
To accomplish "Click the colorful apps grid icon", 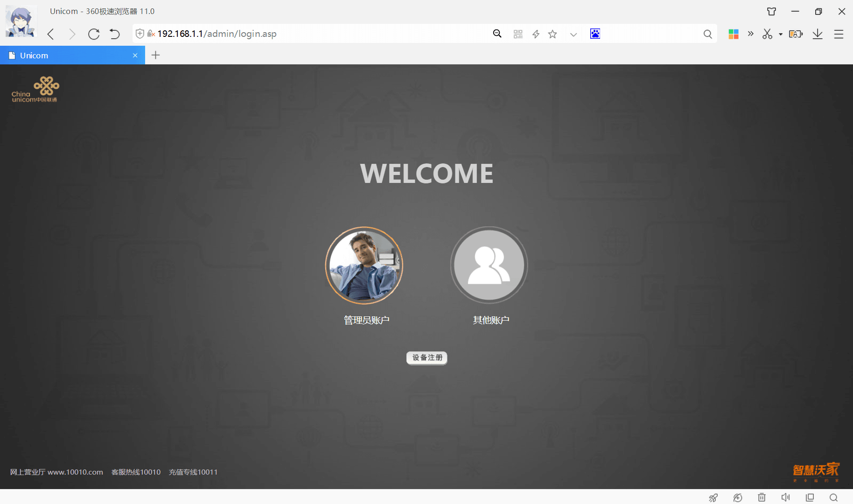I will point(734,34).
